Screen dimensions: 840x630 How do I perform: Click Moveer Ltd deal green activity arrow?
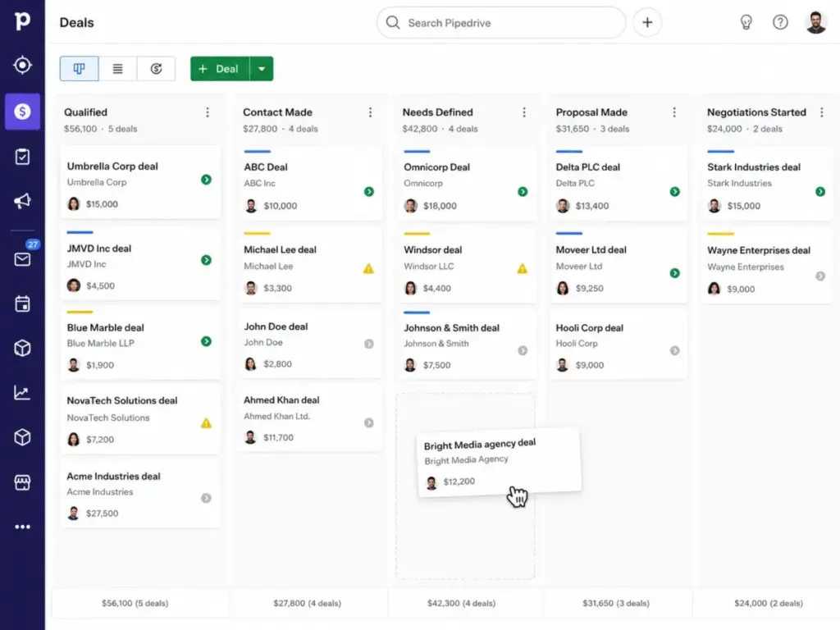pos(675,273)
